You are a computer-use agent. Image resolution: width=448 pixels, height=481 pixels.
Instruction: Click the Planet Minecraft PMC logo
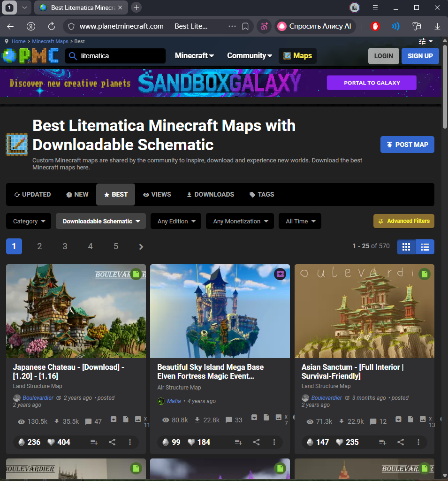[x=30, y=56]
